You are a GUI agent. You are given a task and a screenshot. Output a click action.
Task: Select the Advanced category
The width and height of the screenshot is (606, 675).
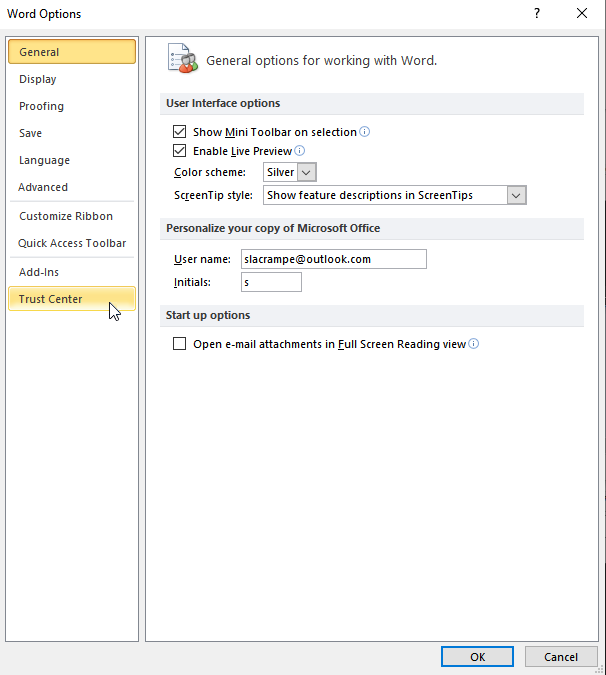pos(72,187)
